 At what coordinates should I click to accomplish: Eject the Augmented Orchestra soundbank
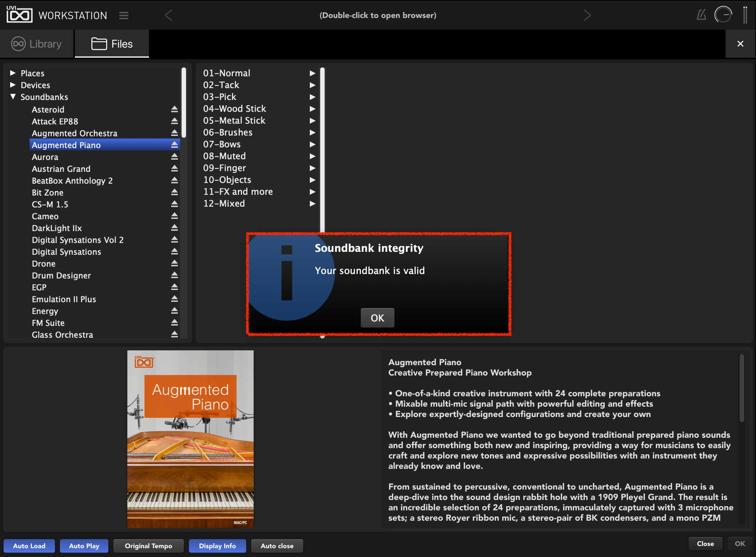click(x=175, y=133)
